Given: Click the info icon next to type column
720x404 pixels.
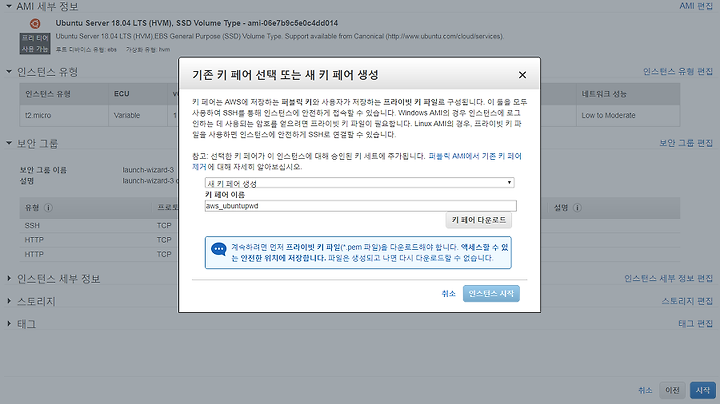Looking at the screenshot, I should [x=48, y=208].
